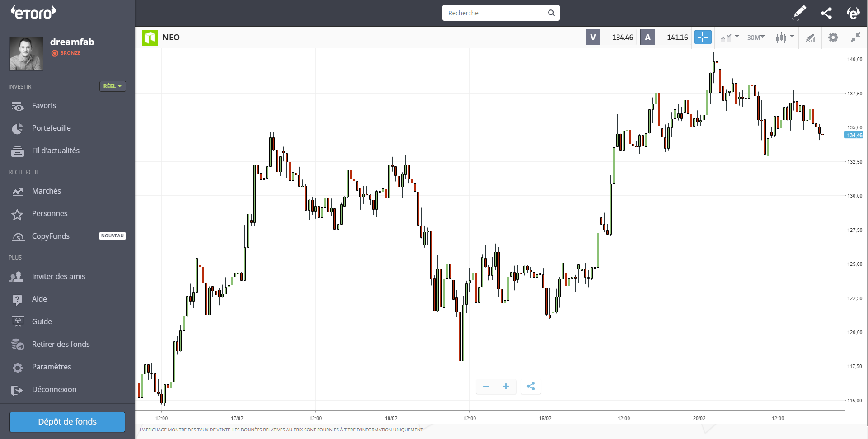Screen dimensions: 868x439
Task: Expand the 30M timeframe dropdown
Action: tap(755, 38)
